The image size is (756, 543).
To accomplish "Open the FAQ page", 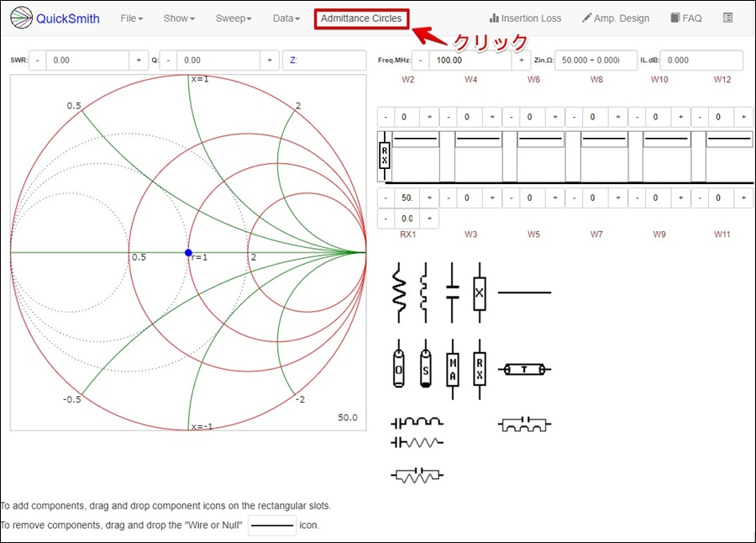I will (686, 18).
